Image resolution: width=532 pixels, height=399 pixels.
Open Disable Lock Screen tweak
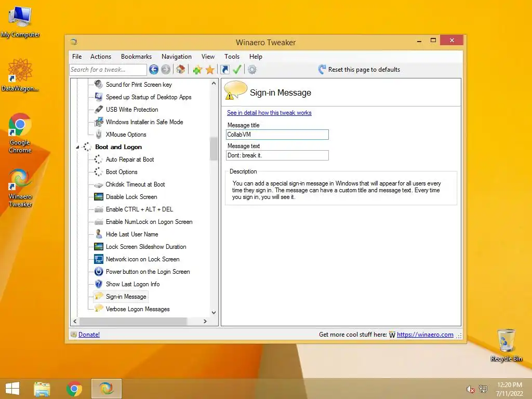point(131,197)
